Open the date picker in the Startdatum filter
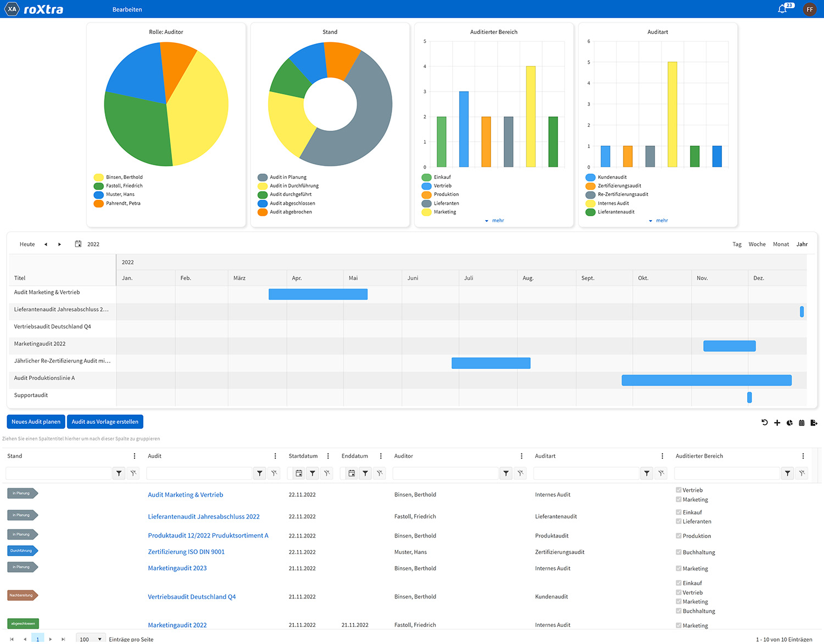This screenshot has height=644, width=824. (298, 473)
